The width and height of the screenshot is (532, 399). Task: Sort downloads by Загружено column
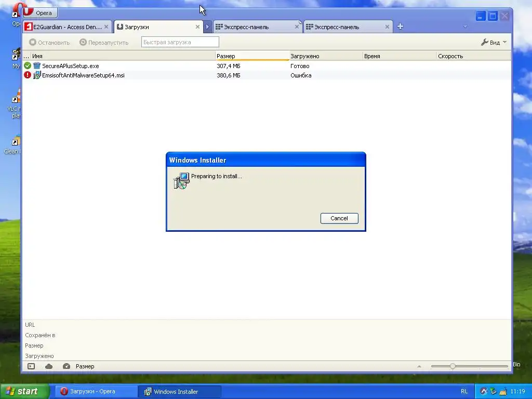(326, 56)
